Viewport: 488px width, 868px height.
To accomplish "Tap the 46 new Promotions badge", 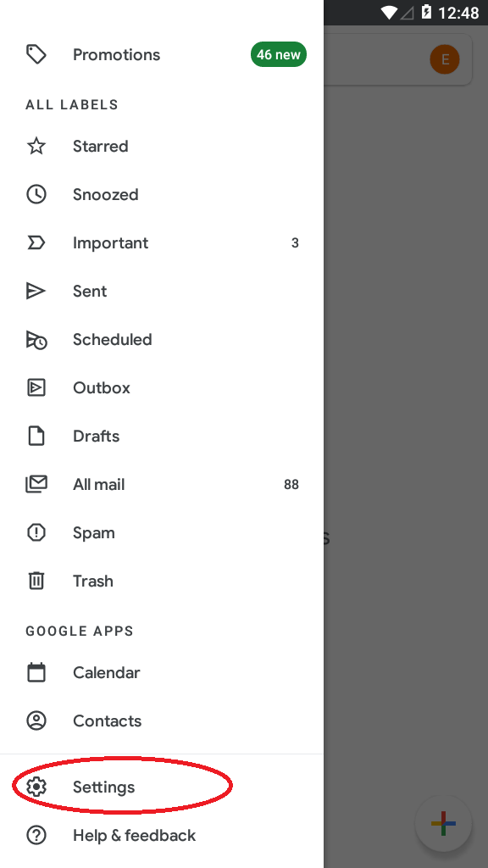I will (279, 54).
